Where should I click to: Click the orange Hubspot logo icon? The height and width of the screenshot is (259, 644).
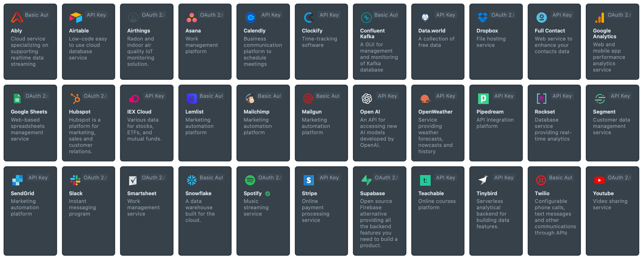pos(75,99)
